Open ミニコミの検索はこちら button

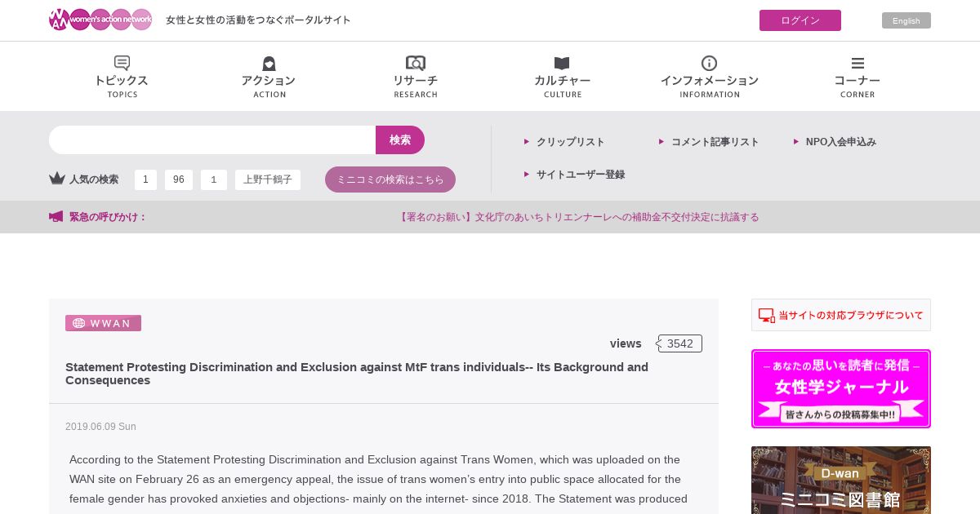(390, 179)
